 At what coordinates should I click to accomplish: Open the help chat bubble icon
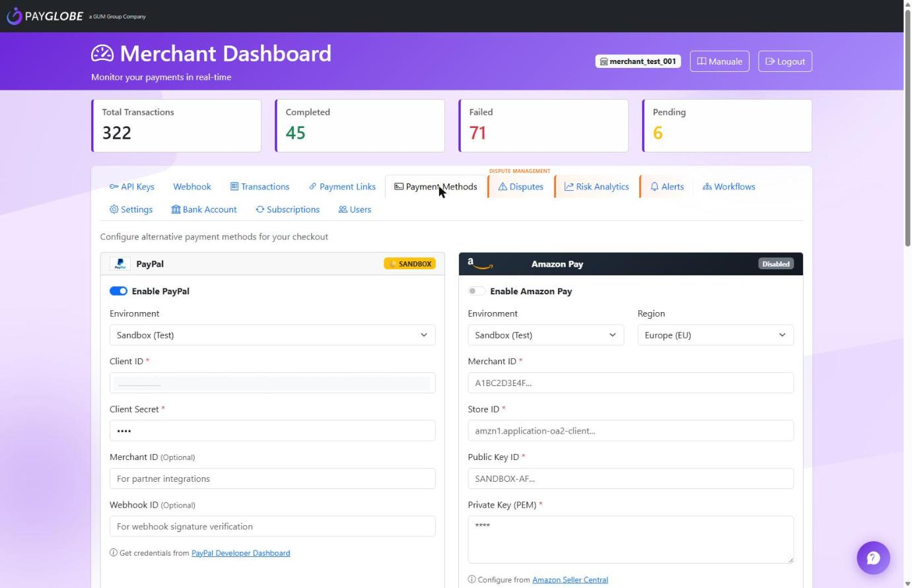coord(873,558)
